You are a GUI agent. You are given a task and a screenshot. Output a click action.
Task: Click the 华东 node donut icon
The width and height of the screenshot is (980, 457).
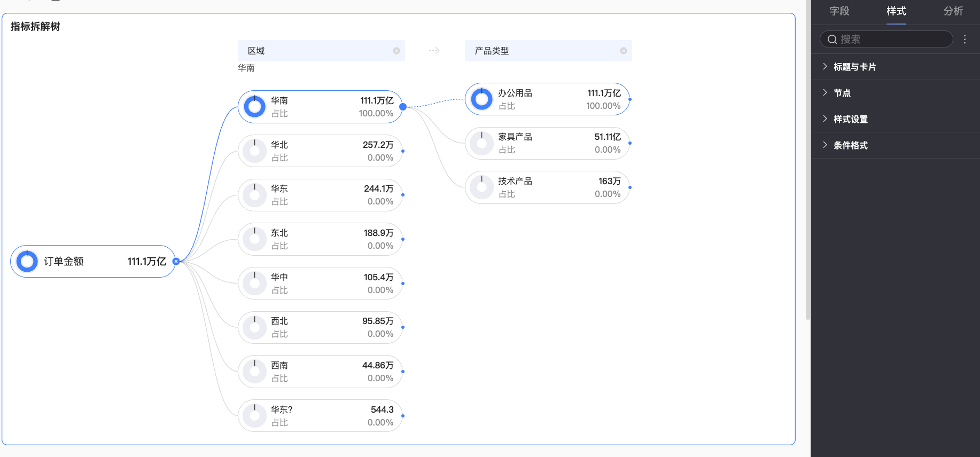coord(255,195)
